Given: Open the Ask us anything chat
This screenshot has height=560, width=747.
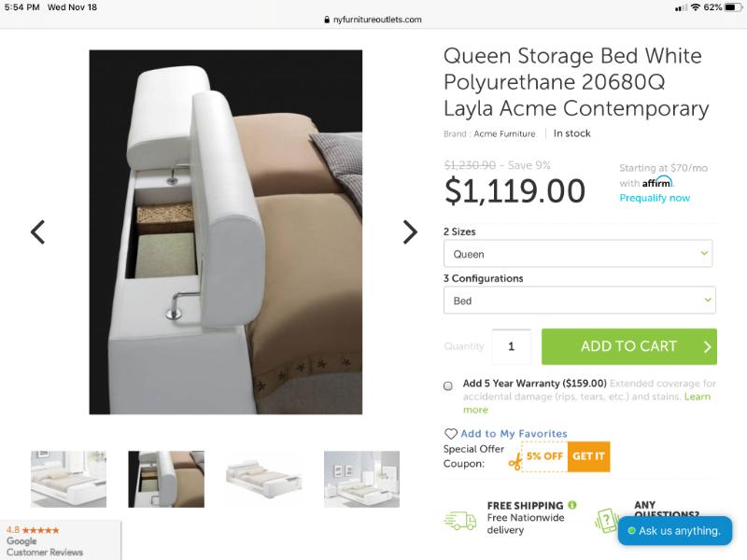Looking at the screenshot, I should coord(674,531).
